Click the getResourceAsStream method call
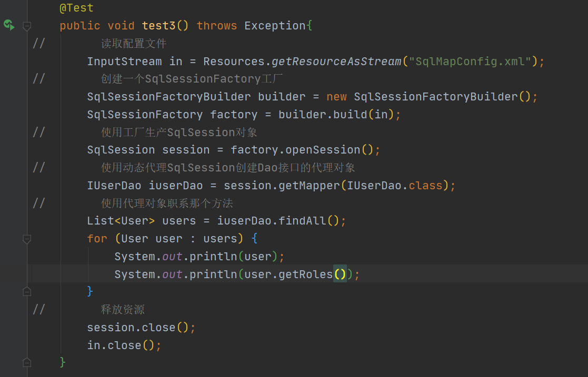The image size is (588, 377). 336,61
